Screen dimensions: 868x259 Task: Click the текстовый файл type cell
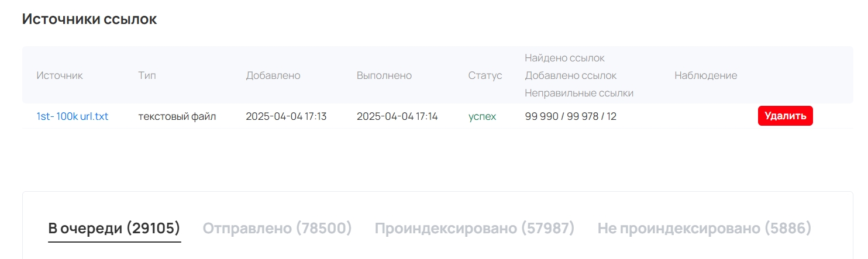(177, 116)
